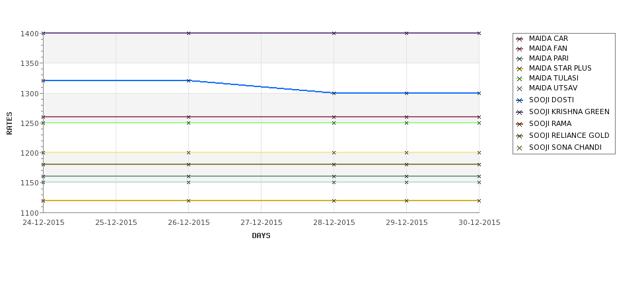644x283 pixels.
Task: Click the RATES axis title
Action: click(x=9, y=123)
